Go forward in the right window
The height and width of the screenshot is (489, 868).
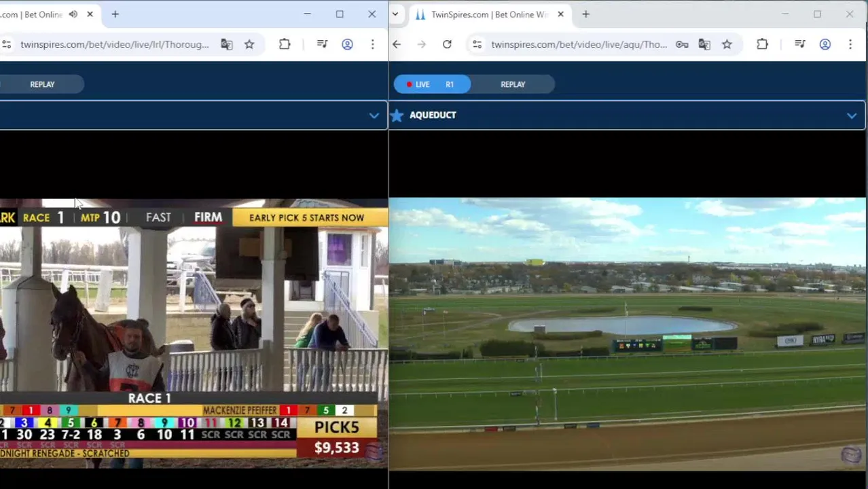coord(422,44)
